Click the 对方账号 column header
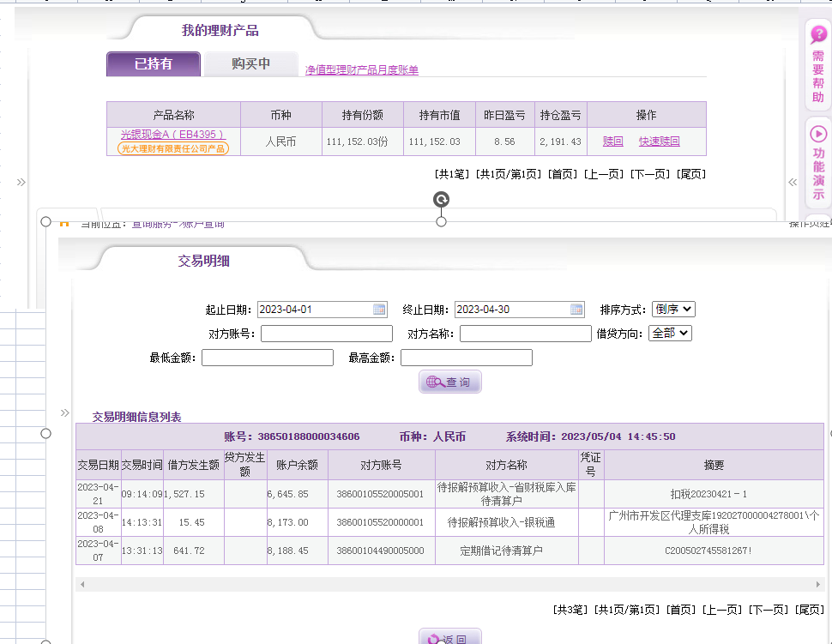 (381, 466)
